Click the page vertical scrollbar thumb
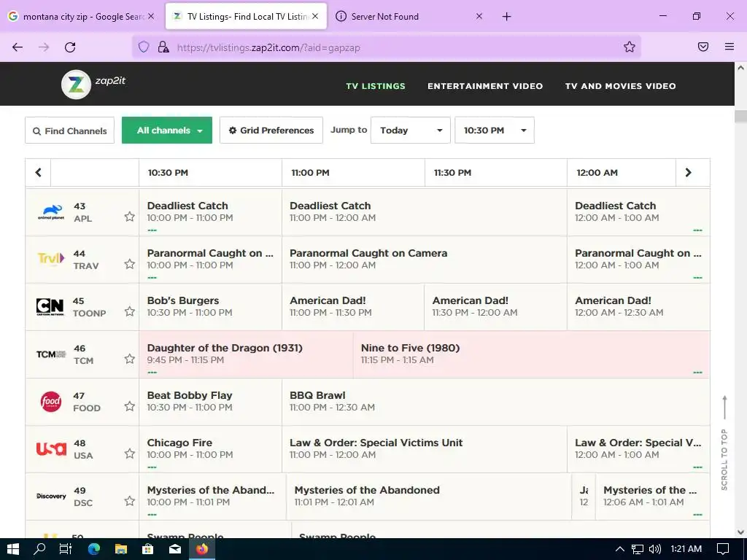 [740, 116]
